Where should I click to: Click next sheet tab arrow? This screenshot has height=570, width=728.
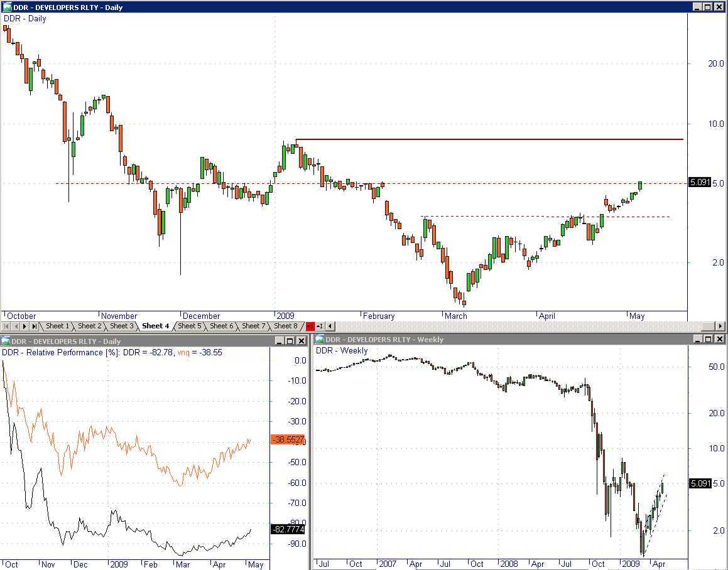point(24,326)
